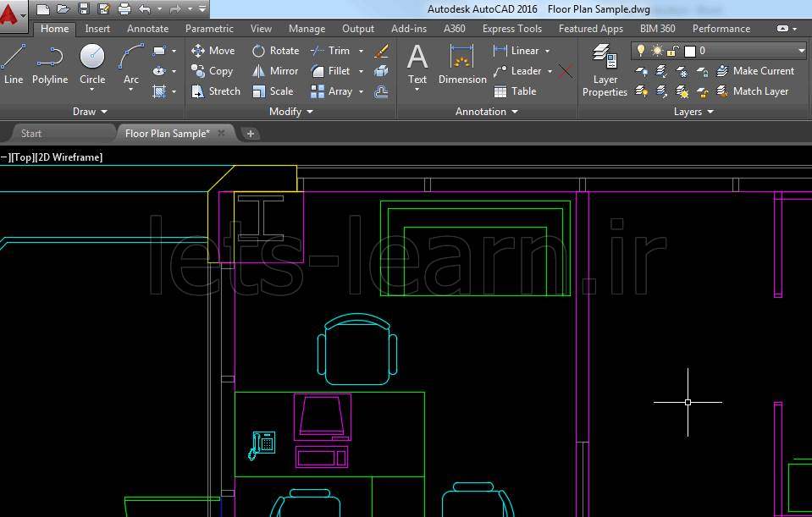Open the Insert ribbon tab
The width and height of the screenshot is (812, 517).
97,29
